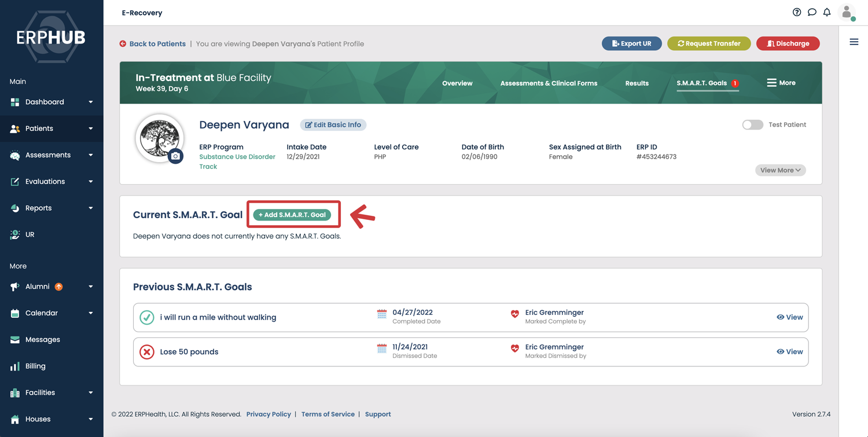This screenshot has height=437, width=868.
Task: Click heart icon beside Marked Dismissed by
Action: click(515, 348)
